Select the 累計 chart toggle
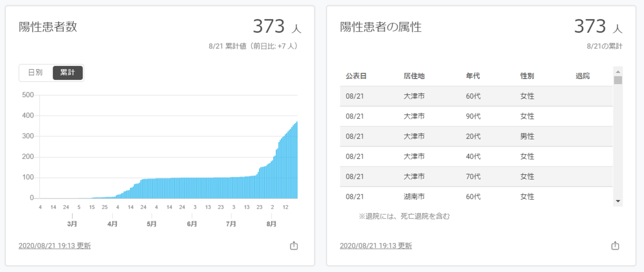This screenshot has height=272, width=644. point(68,72)
